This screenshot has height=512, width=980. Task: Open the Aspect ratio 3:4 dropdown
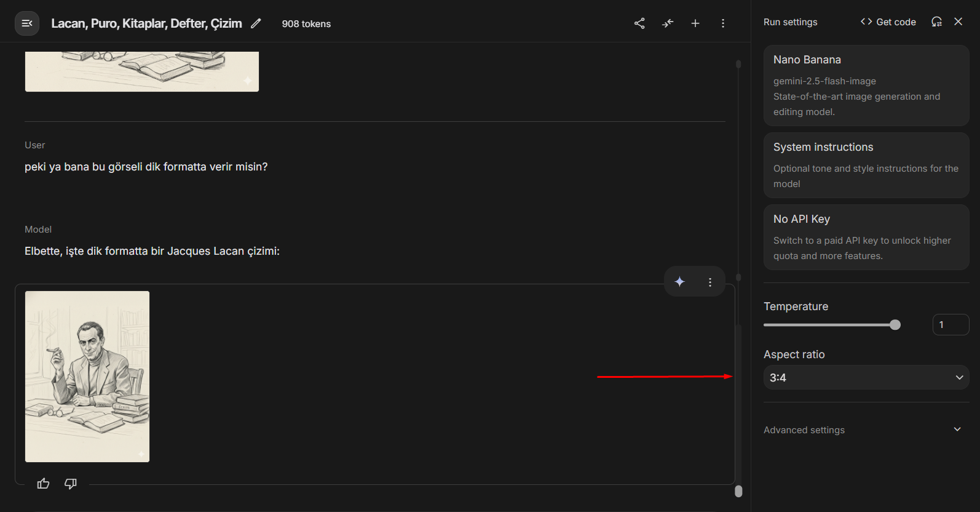866,377
